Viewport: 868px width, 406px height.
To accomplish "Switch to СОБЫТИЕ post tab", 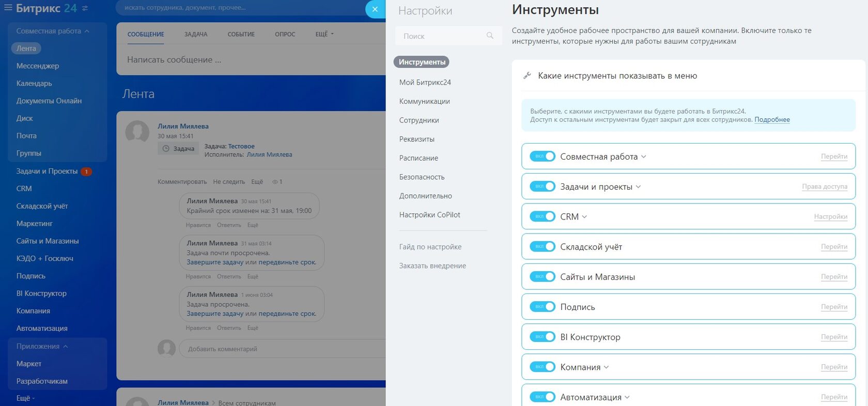I will click(241, 34).
